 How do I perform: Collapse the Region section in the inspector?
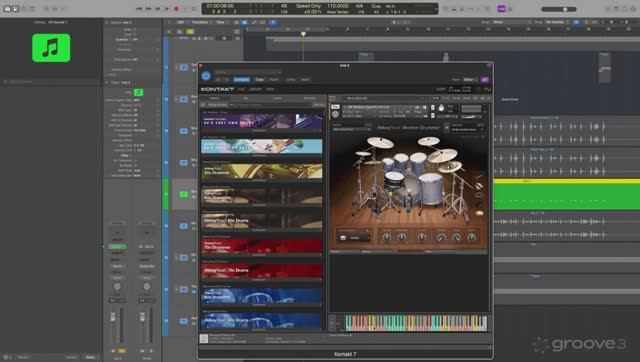click(x=107, y=22)
